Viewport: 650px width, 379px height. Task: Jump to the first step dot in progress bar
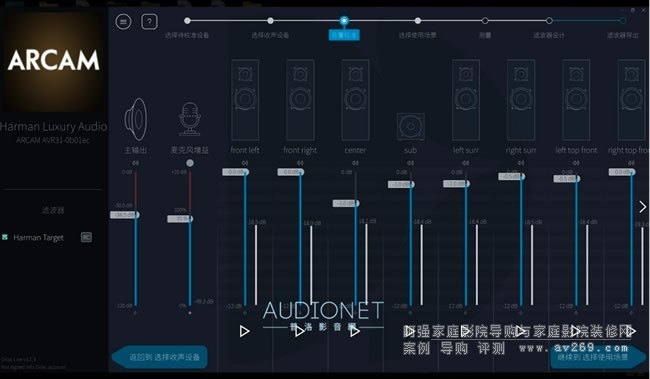coord(187,20)
